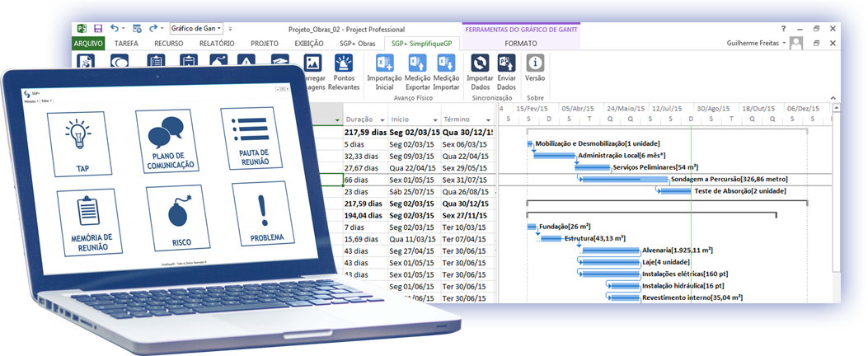Click the Undo arrow icon
The width and height of the screenshot is (868, 356).
tap(115, 28)
